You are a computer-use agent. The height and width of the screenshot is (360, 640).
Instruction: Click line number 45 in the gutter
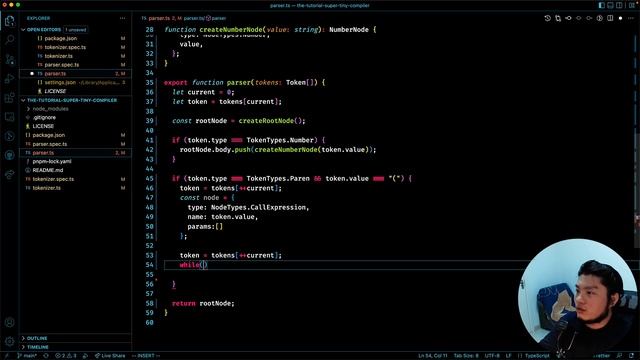[x=149, y=178]
